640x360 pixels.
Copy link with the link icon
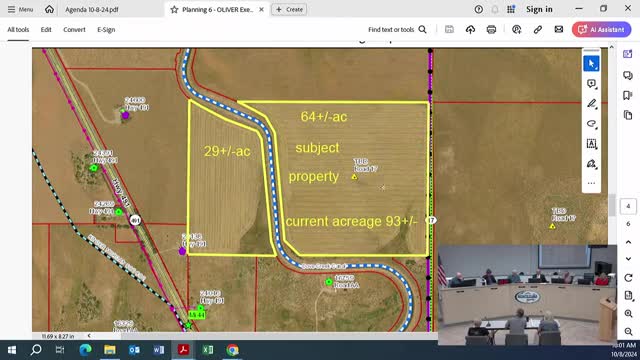[x=538, y=29]
